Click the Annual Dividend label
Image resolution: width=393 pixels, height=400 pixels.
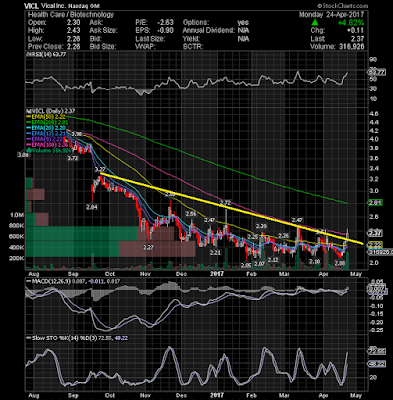(x=208, y=30)
